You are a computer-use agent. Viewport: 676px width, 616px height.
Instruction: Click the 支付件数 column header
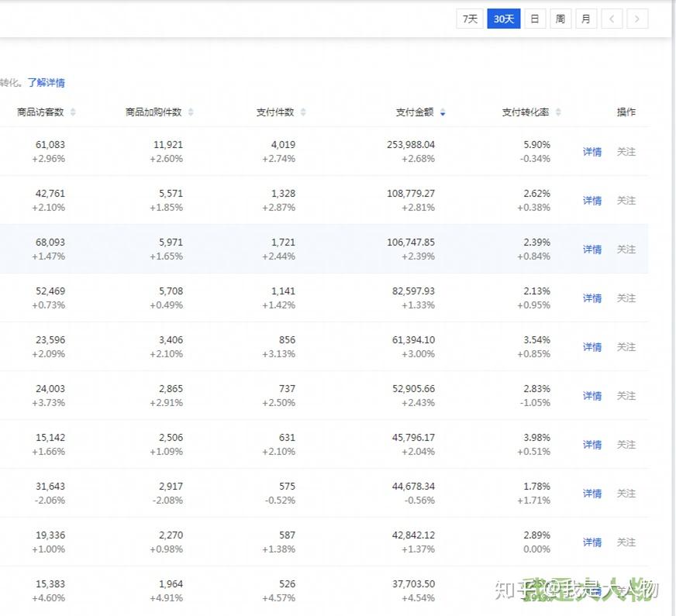click(x=275, y=112)
